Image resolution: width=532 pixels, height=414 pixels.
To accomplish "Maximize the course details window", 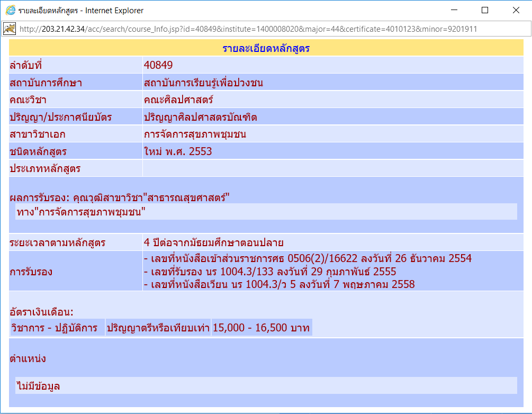I will [485, 10].
